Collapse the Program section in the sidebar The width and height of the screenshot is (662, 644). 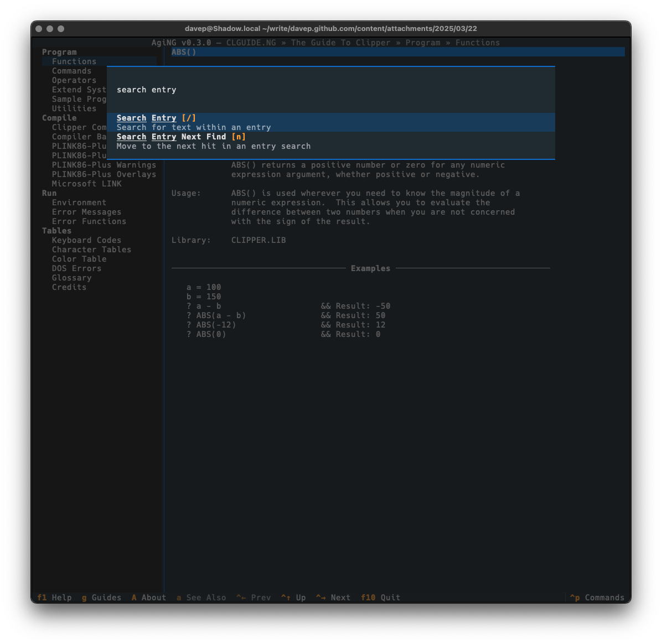59,51
